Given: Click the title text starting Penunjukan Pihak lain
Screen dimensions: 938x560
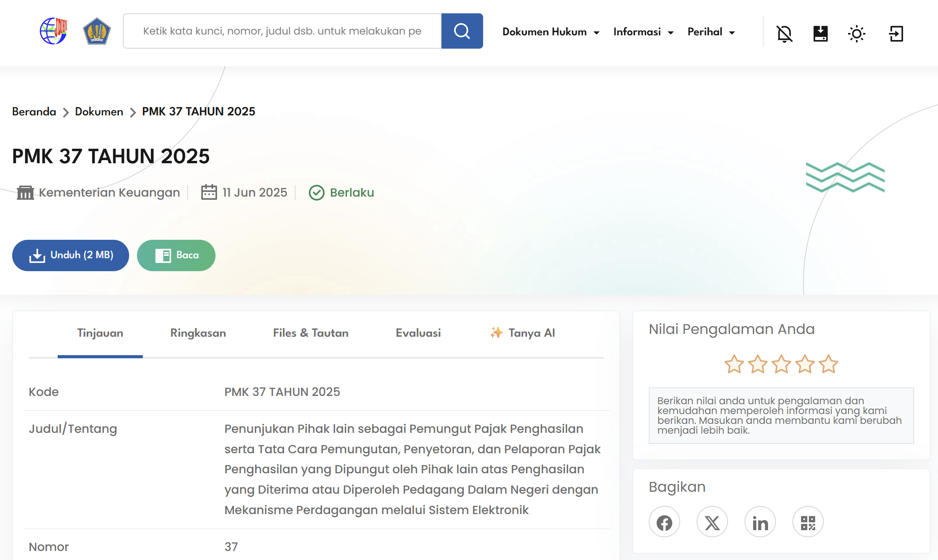Looking at the screenshot, I should (x=412, y=469).
